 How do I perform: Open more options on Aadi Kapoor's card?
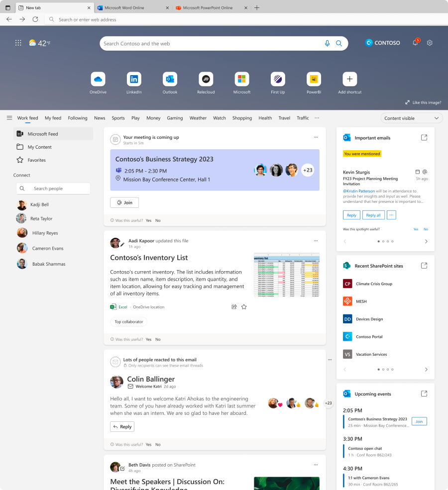(316, 241)
